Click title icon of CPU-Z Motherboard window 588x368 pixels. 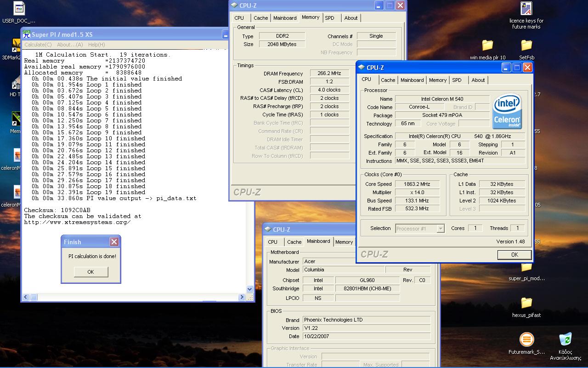[267, 230]
